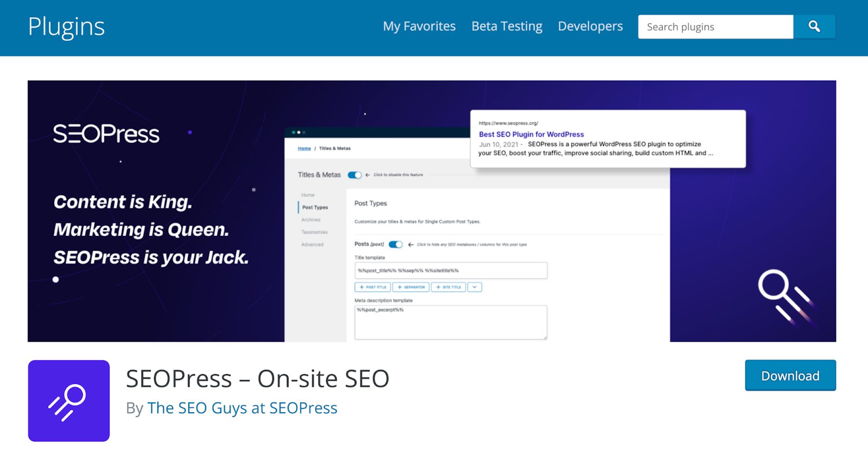Select Post Types in settings sidebar
Screen dimensions: 868x468
pos(315,208)
